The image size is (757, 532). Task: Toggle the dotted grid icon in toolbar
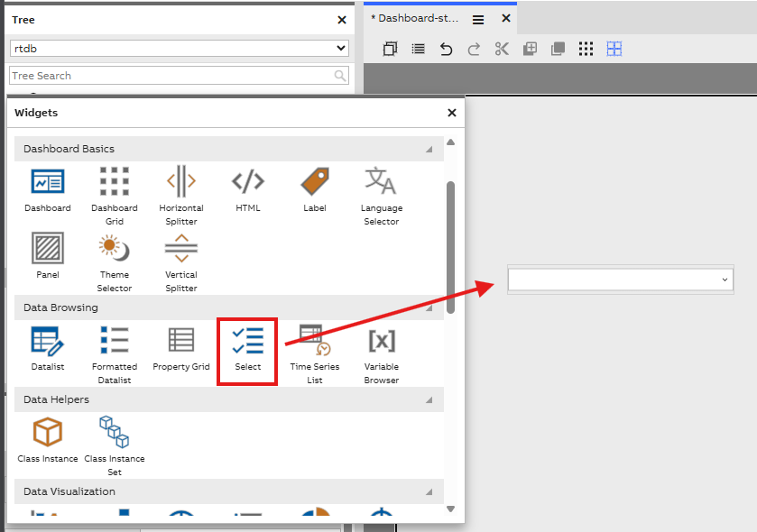[586, 49]
